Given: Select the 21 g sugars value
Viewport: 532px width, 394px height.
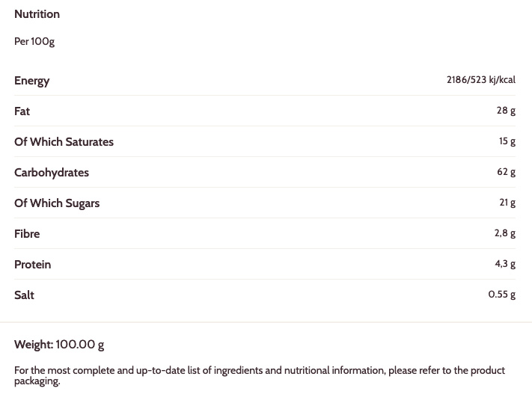Looking at the screenshot, I should click(x=507, y=203).
